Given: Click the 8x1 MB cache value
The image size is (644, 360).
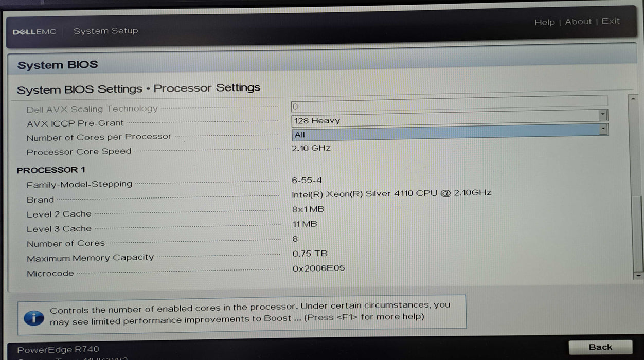Looking at the screenshot, I should pos(308,209).
